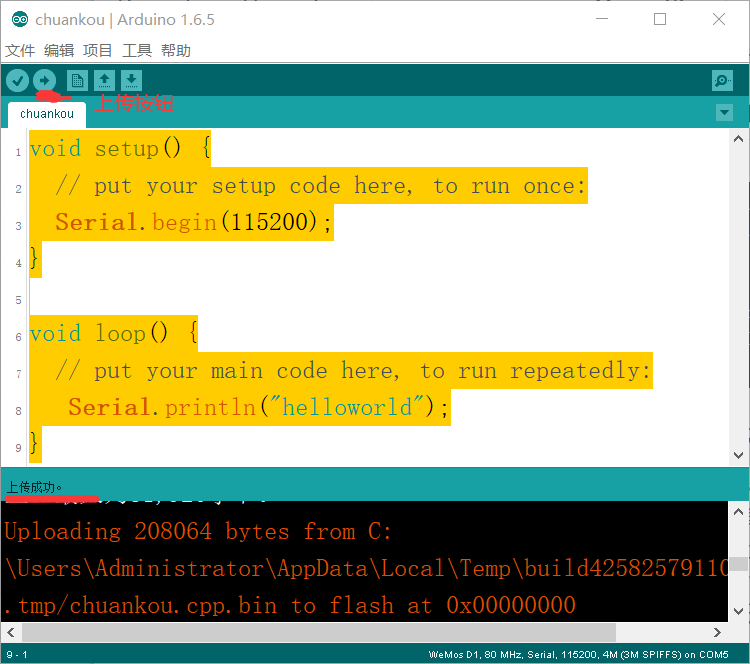Open the 编辑 menu

(59, 50)
